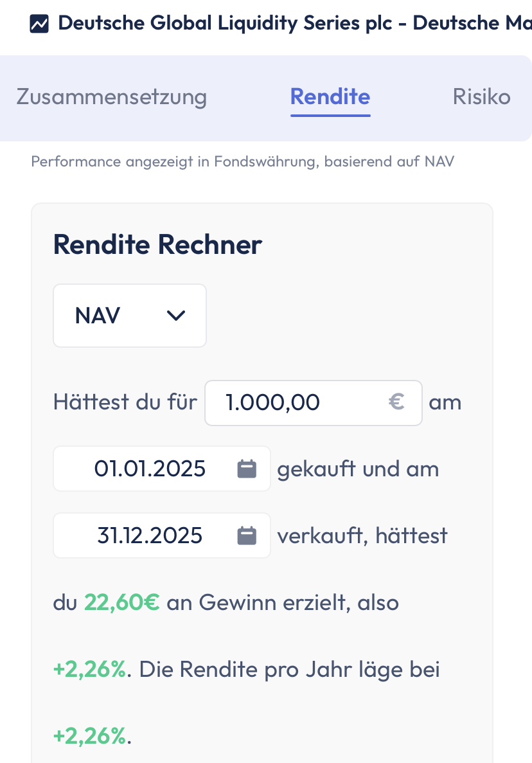The image size is (532, 763).
Task: Focus the 1.000,00 investment amount field
Action: (x=313, y=403)
